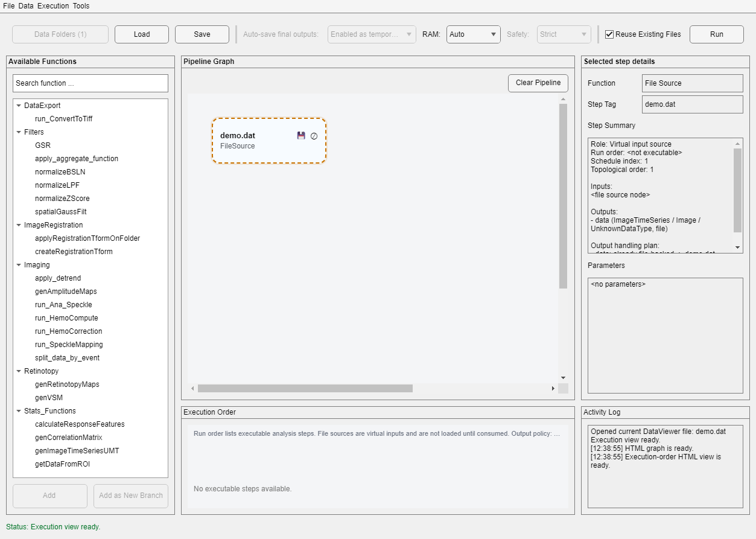Screen dimensions: 756x539
Task: Click the pipeline graph scroll left arrow
Action: (193, 389)
